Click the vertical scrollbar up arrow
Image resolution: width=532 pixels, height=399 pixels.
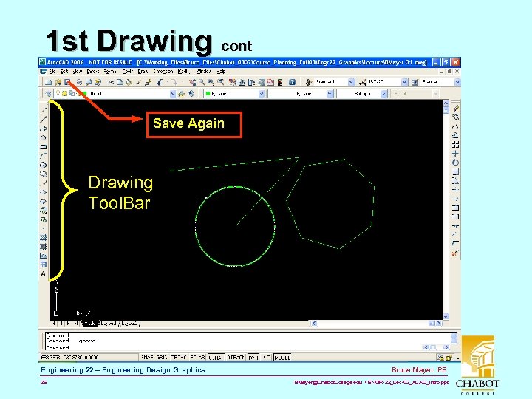[446, 103]
